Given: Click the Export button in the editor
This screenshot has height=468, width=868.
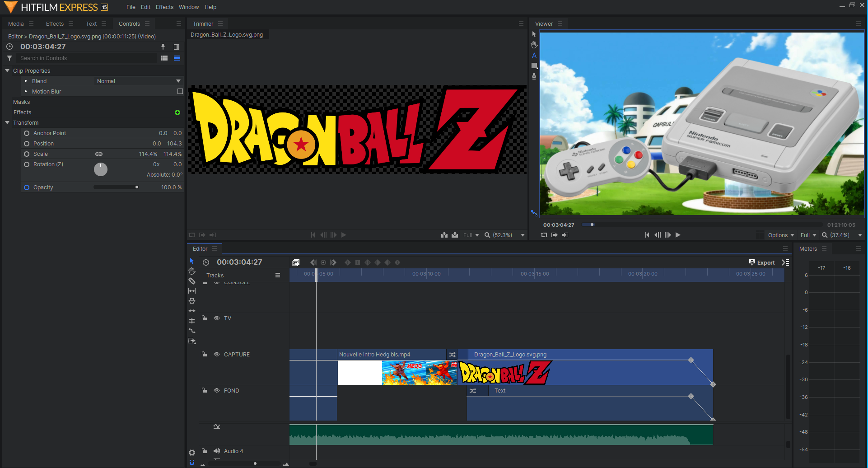Looking at the screenshot, I should tap(762, 262).
